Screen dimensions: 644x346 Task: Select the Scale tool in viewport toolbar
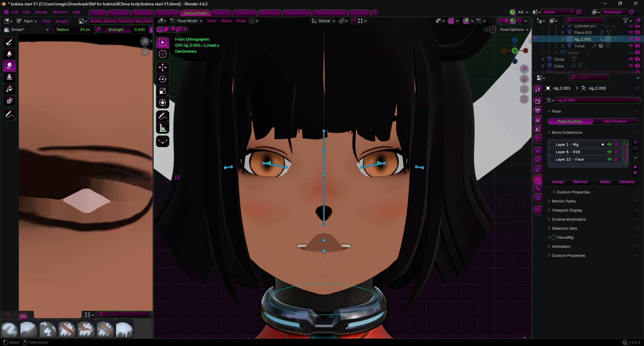pos(163,91)
